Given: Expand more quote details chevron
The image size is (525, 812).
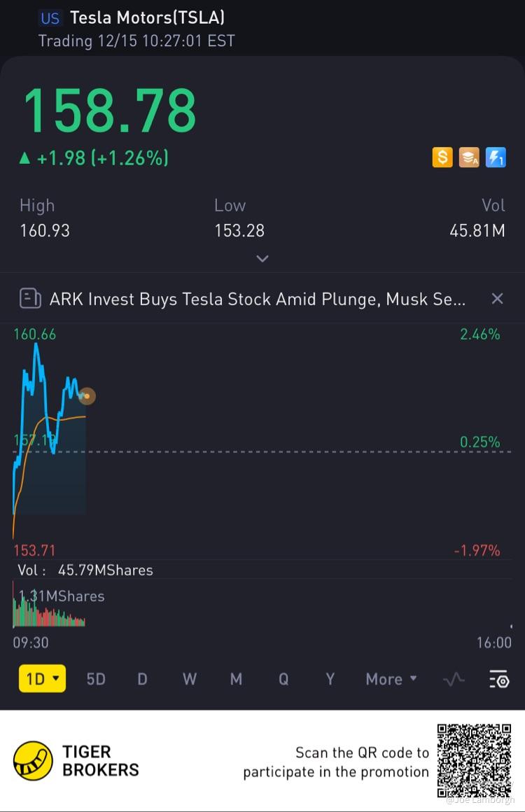Looking at the screenshot, I should pyautogui.click(x=262, y=258).
